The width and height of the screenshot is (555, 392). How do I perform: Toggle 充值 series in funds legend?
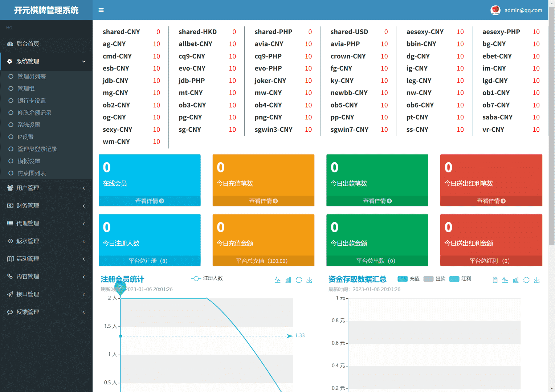coord(408,279)
